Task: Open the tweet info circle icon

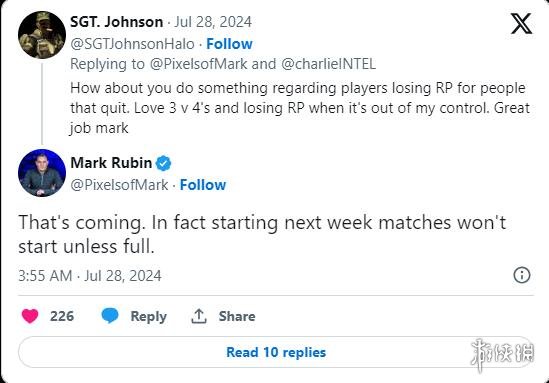Action: tap(522, 275)
